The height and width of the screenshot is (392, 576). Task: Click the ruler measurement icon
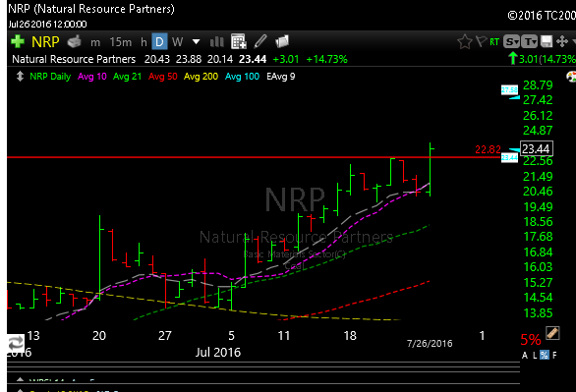coord(552,333)
